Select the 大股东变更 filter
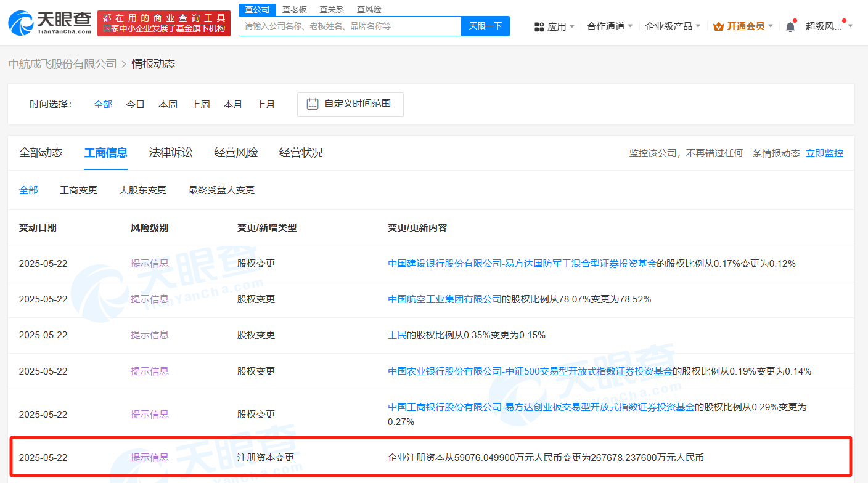 [x=143, y=190]
